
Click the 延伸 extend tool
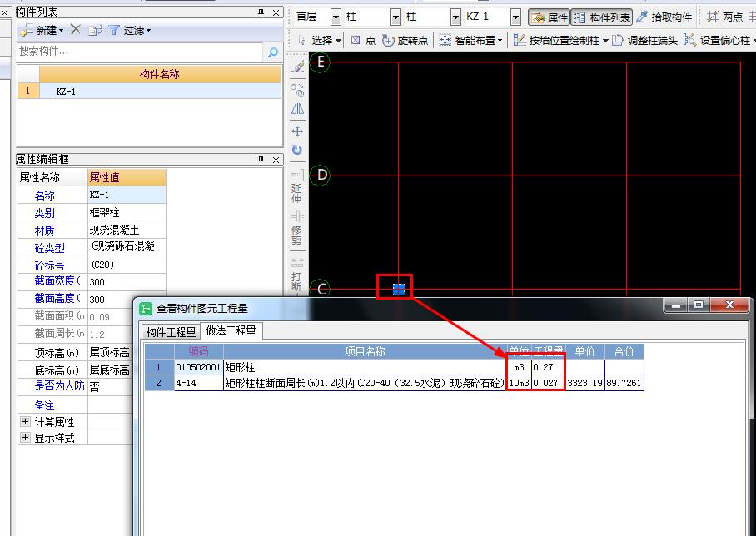pos(297,186)
